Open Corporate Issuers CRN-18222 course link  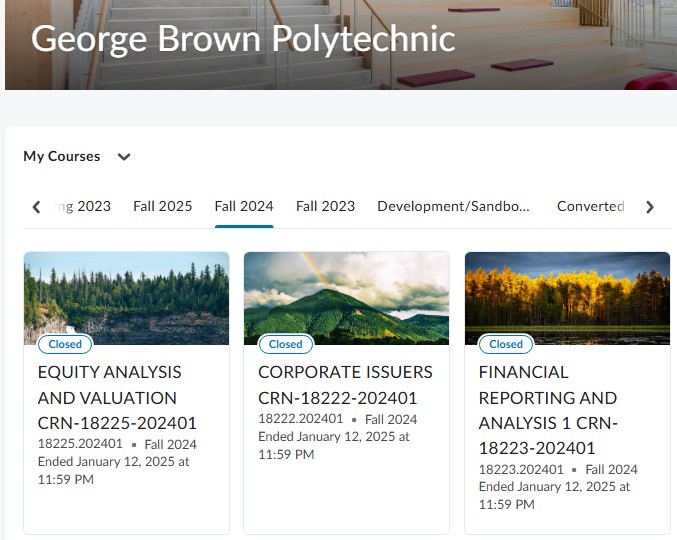pos(345,385)
